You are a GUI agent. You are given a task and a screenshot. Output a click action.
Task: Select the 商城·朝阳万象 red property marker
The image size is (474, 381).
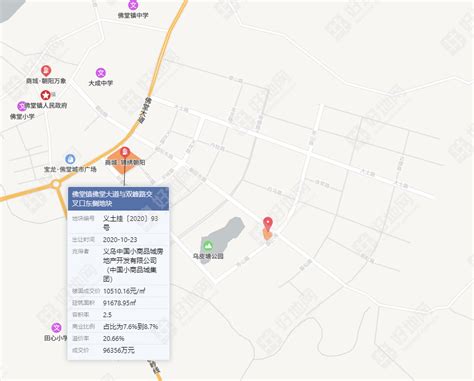46,71
